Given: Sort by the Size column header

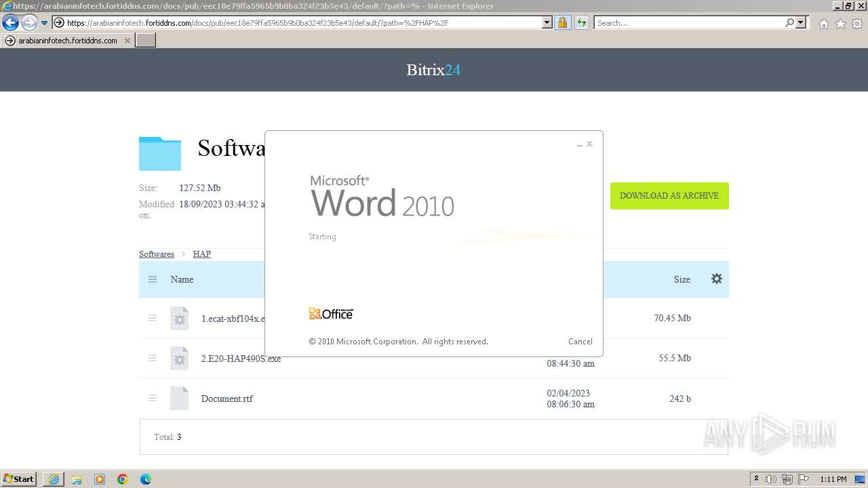Looking at the screenshot, I should (x=682, y=279).
